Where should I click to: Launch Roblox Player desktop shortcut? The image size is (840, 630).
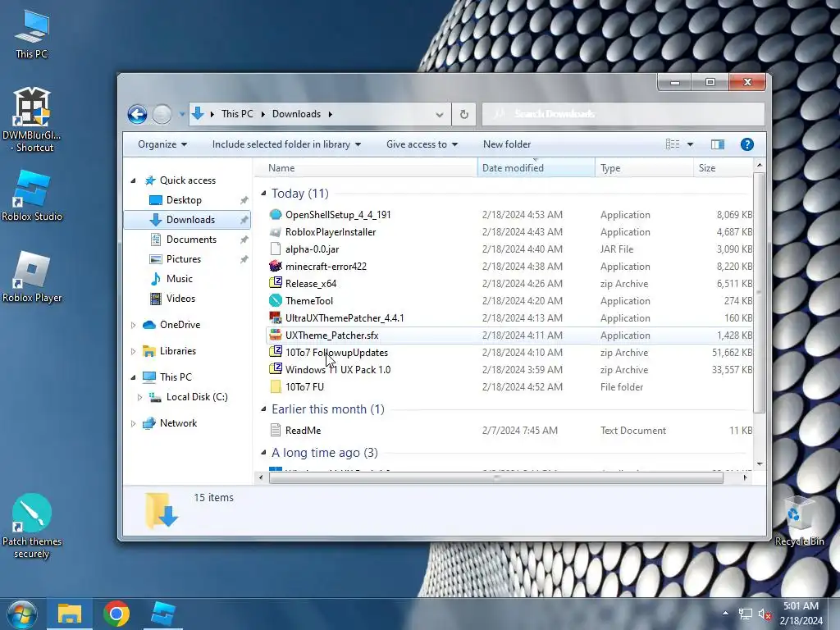[32, 276]
